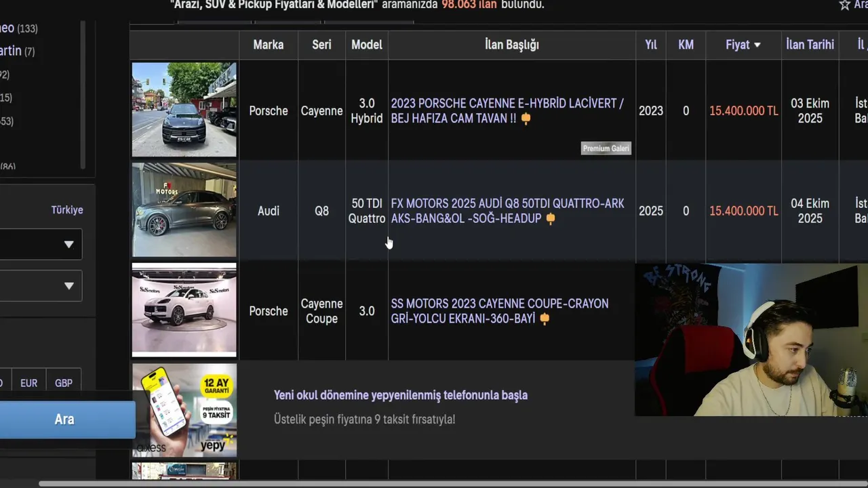Click the category list vertical scrollbar

pyautogui.click(x=82, y=95)
